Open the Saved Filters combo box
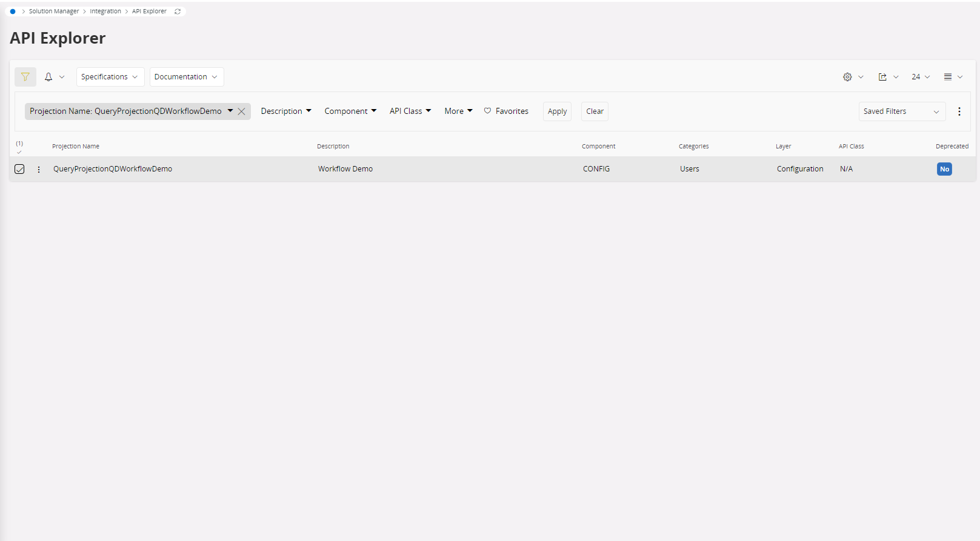The height and width of the screenshot is (541, 980). click(x=901, y=111)
